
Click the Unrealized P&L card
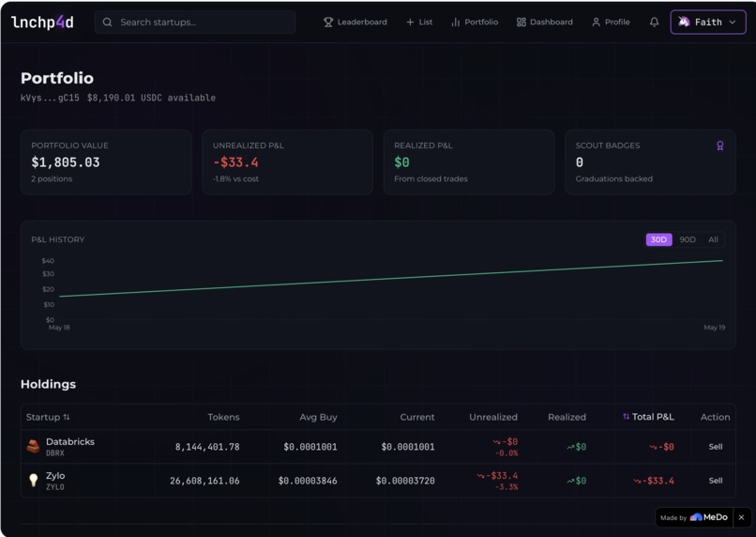point(287,162)
